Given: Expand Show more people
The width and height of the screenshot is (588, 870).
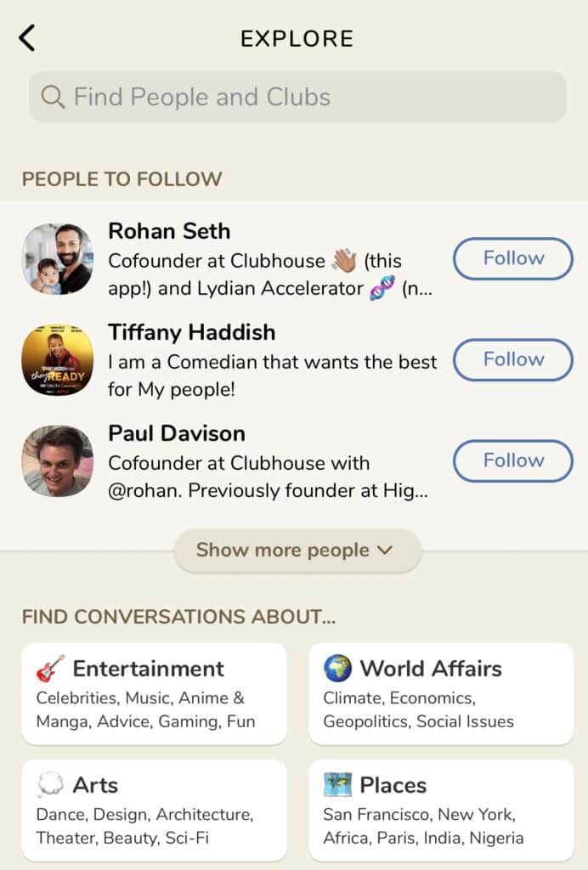Looking at the screenshot, I should pyautogui.click(x=297, y=550).
